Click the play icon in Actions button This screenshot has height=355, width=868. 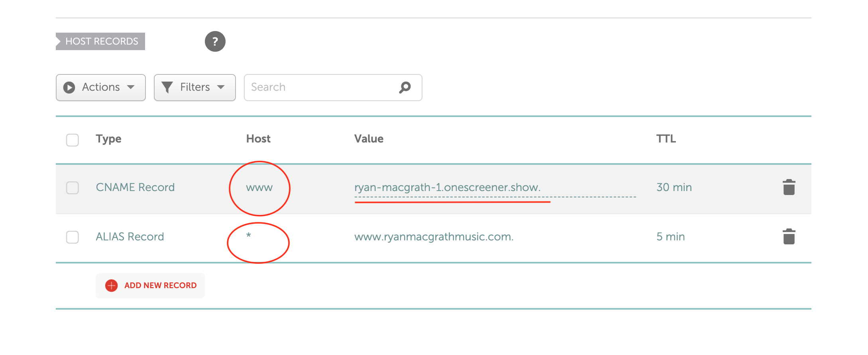click(69, 88)
